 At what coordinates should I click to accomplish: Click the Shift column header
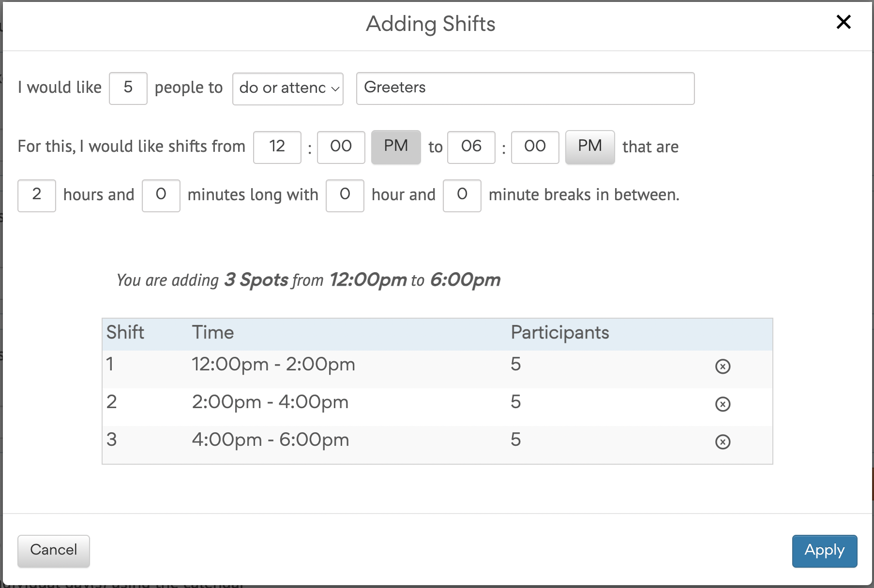tap(125, 333)
